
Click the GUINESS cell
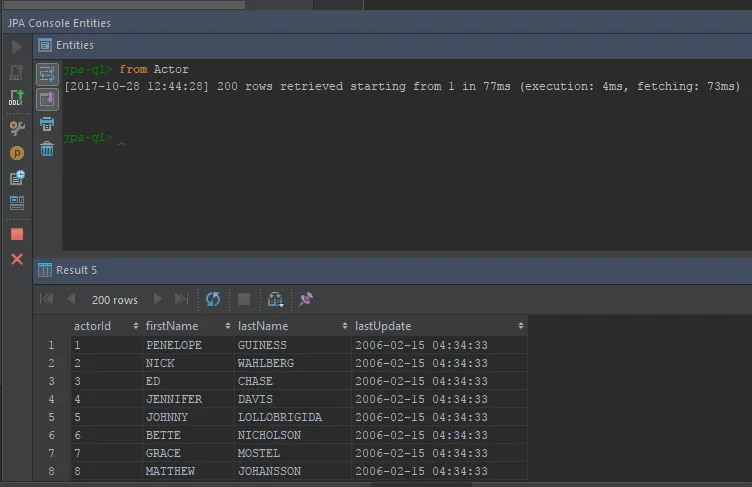[293, 345]
